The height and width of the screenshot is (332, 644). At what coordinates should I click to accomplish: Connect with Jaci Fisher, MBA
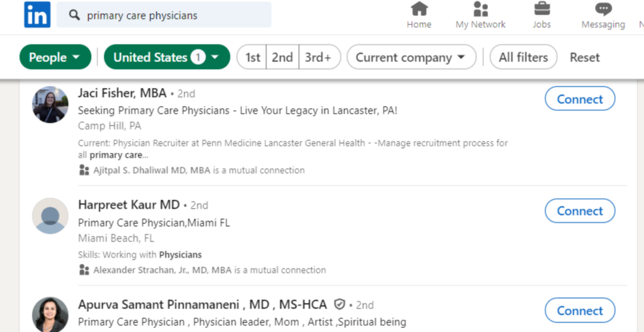click(x=580, y=99)
